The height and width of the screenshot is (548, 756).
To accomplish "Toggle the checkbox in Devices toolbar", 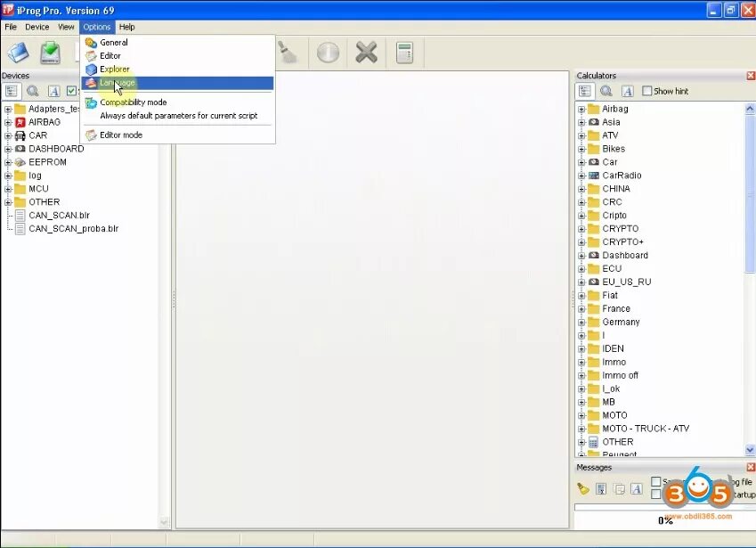I will pyautogui.click(x=71, y=91).
